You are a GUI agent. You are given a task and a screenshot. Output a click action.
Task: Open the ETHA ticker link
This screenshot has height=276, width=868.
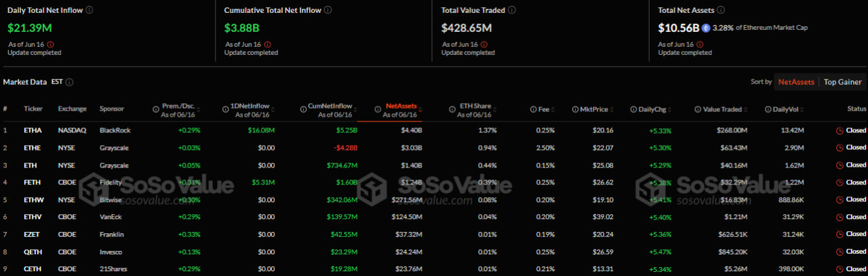point(33,130)
